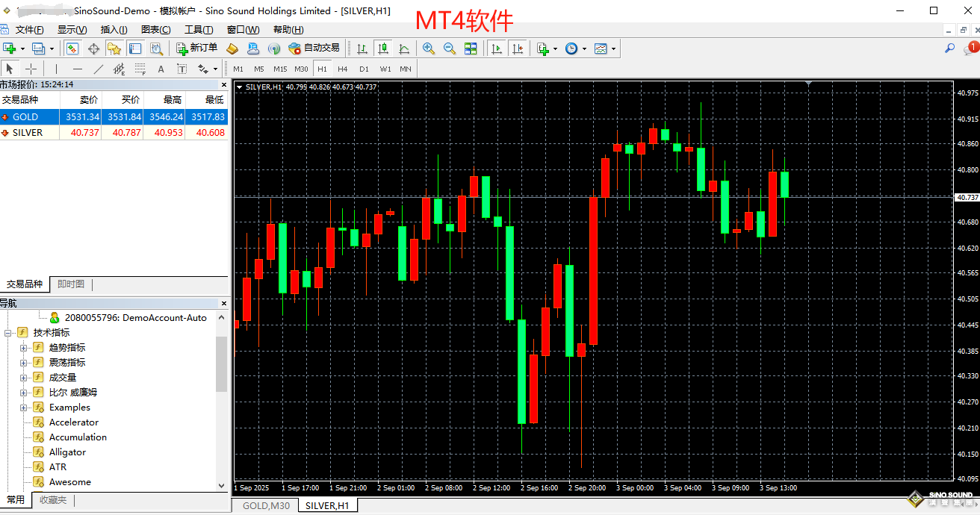
Task: Toggle the chart auto scroll button
Action: tap(496, 49)
